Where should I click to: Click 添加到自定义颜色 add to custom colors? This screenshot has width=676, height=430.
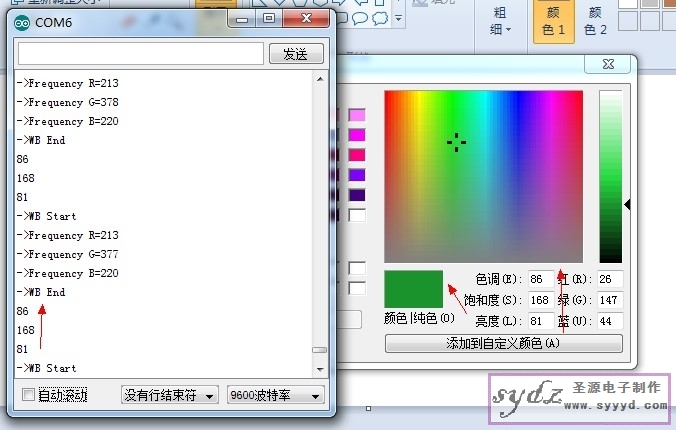[504, 343]
